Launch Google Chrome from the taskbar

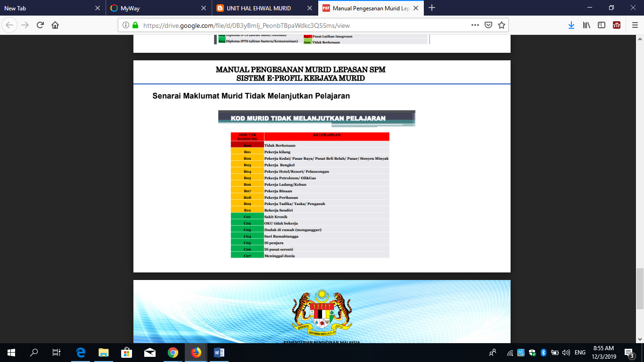[173, 352]
